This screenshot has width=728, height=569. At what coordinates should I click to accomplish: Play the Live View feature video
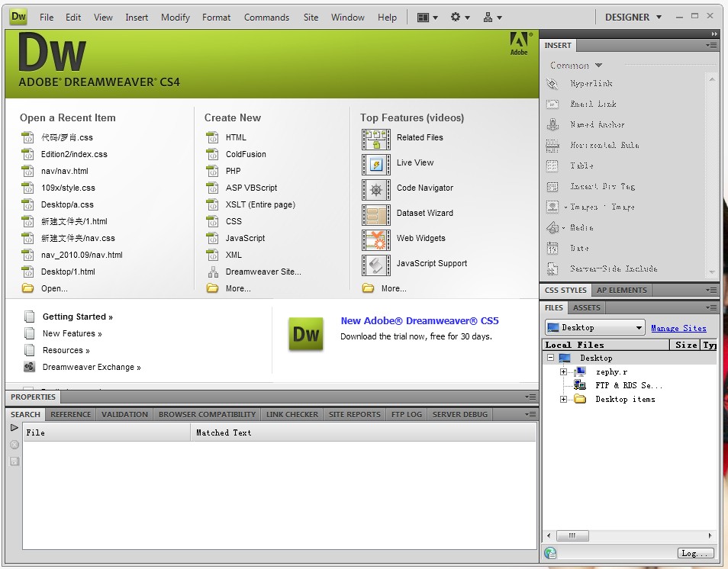click(x=376, y=164)
